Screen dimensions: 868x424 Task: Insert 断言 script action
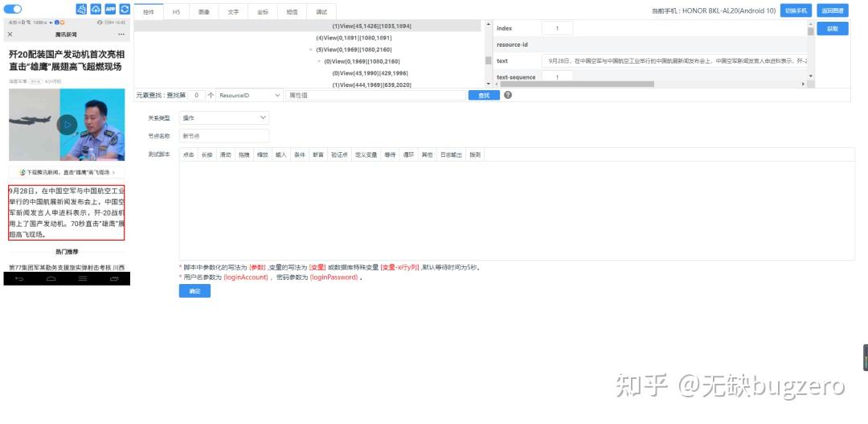(x=317, y=155)
